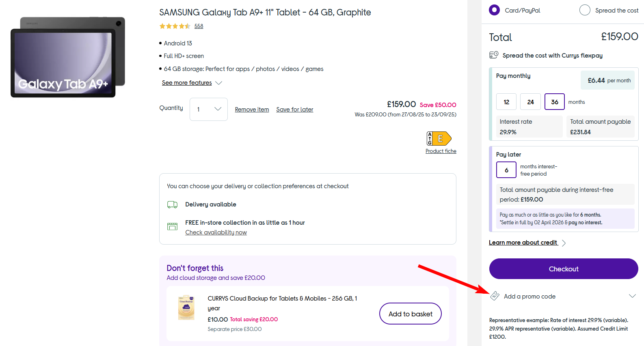Click the arrow beside Learn more about credit
Image resolution: width=644 pixels, height=346 pixels.
(x=564, y=243)
